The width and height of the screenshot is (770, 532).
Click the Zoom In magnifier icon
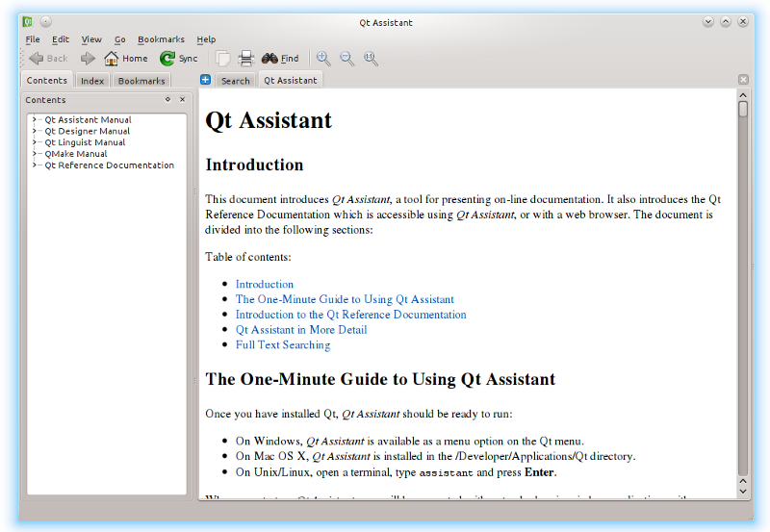point(323,59)
